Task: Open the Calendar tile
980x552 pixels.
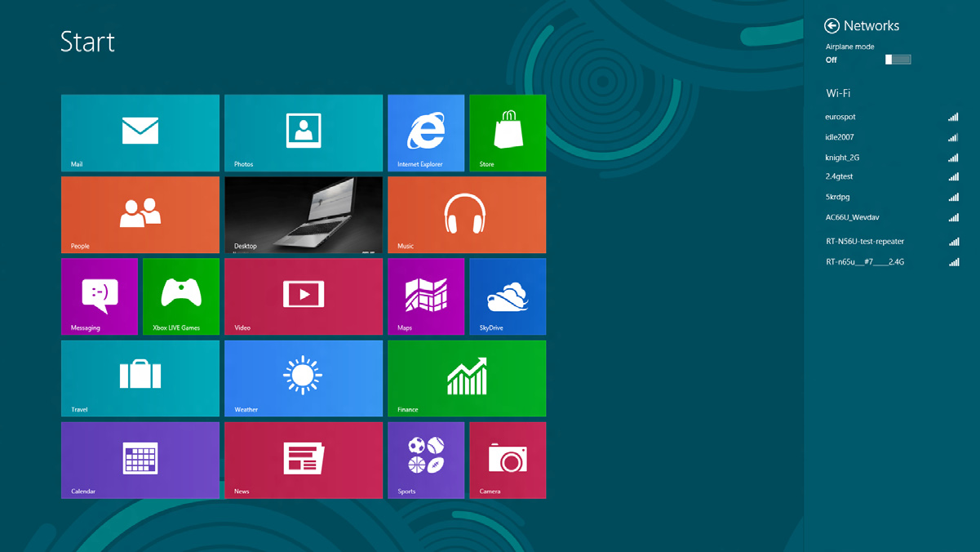Action: tap(140, 461)
